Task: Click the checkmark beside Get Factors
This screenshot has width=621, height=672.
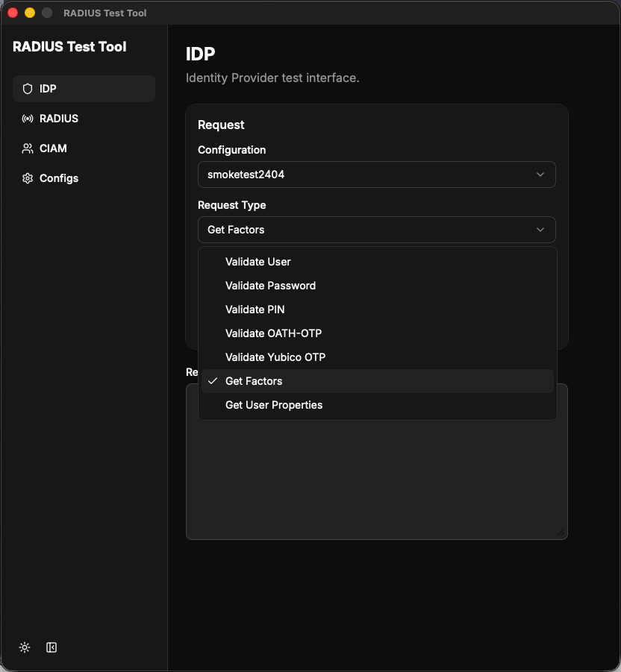Action: pyautogui.click(x=213, y=380)
